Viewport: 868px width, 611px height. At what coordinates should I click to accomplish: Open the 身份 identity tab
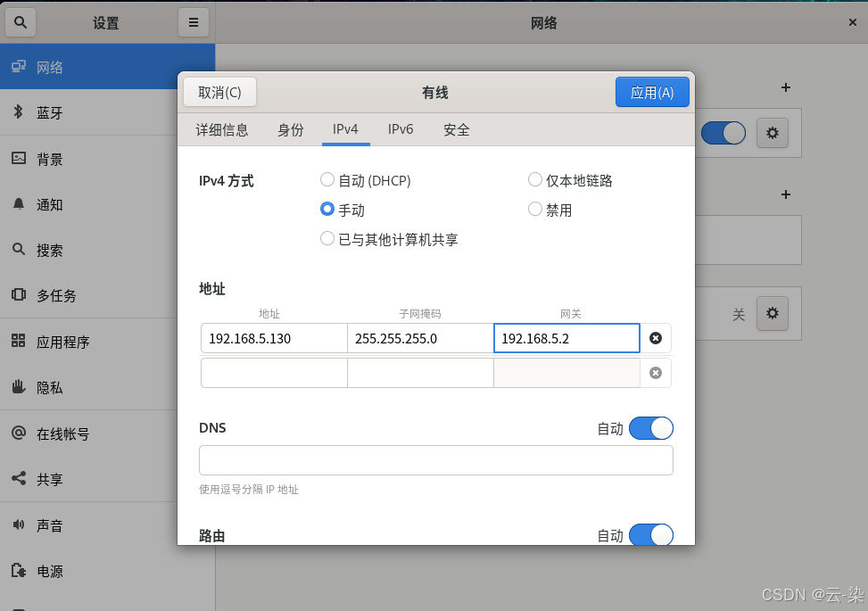coord(291,130)
